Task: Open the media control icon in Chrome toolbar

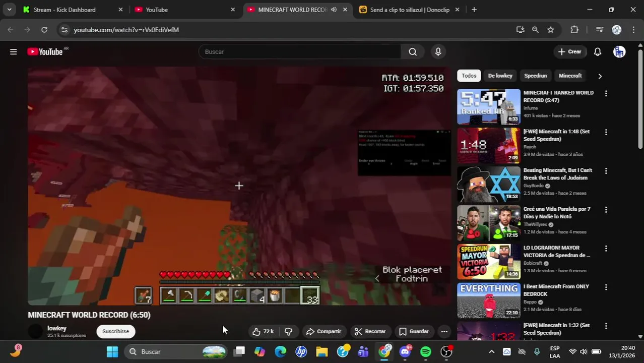Action: pyautogui.click(x=599, y=30)
